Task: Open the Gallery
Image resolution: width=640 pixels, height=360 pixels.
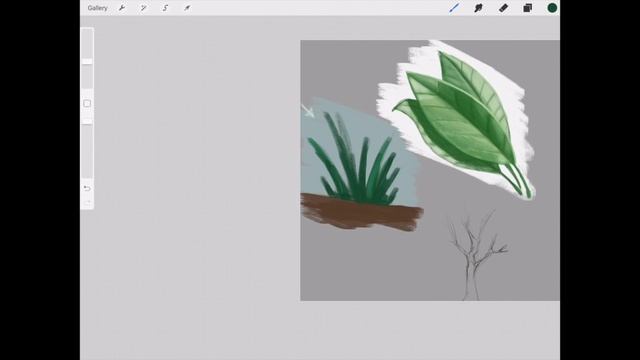Action: point(98,8)
